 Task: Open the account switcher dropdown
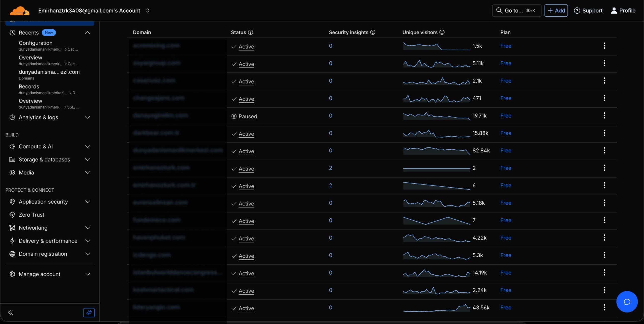click(x=148, y=11)
